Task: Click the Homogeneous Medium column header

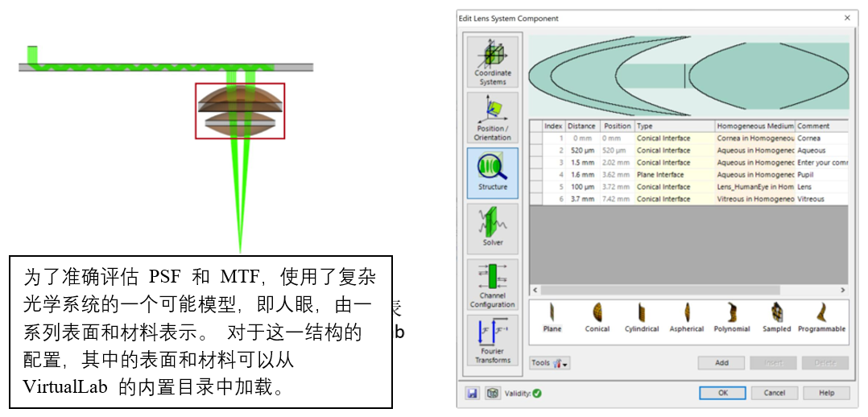Action: [x=755, y=126]
